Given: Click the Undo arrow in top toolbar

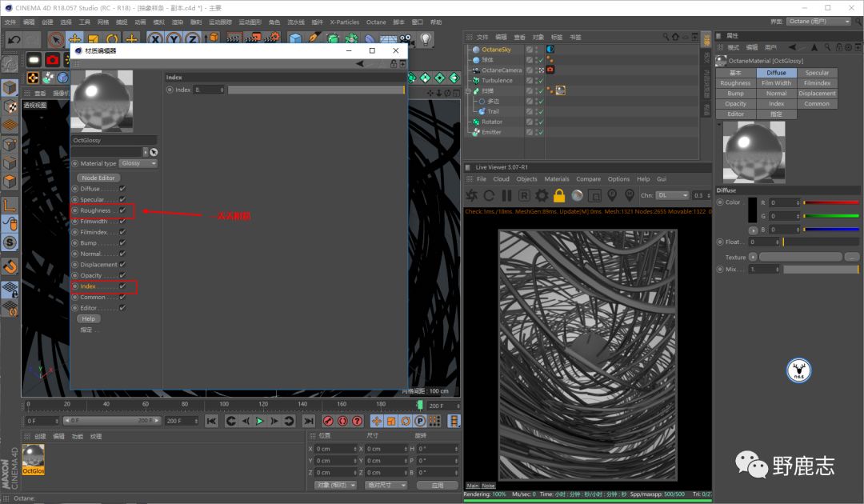Looking at the screenshot, I should 14,39.
